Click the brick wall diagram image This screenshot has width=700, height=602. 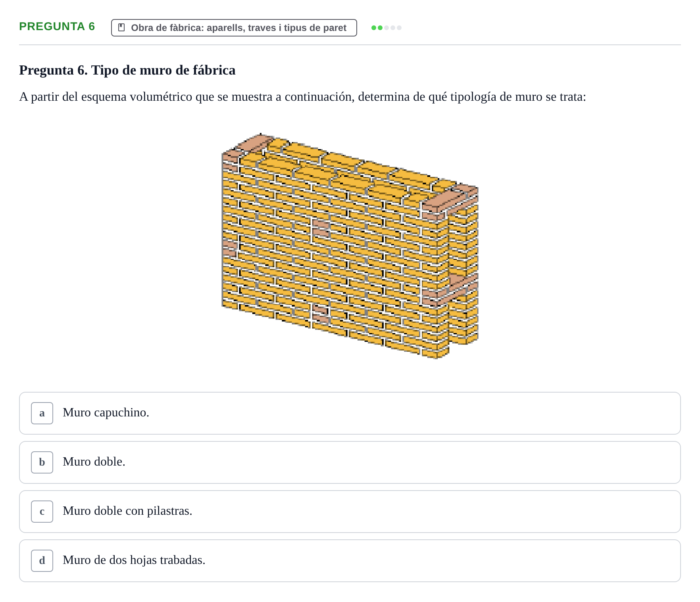tap(350, 246)
